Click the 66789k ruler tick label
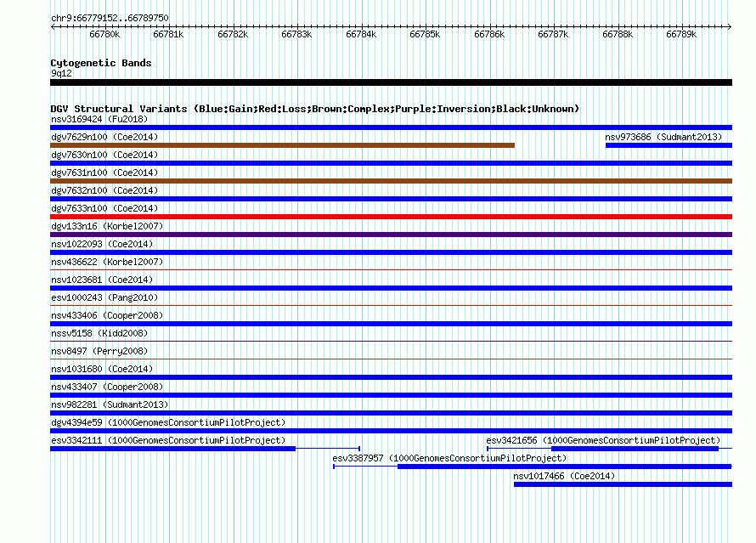Image resolution: width=756 pixels, height=543 pixels. point(681,34)
